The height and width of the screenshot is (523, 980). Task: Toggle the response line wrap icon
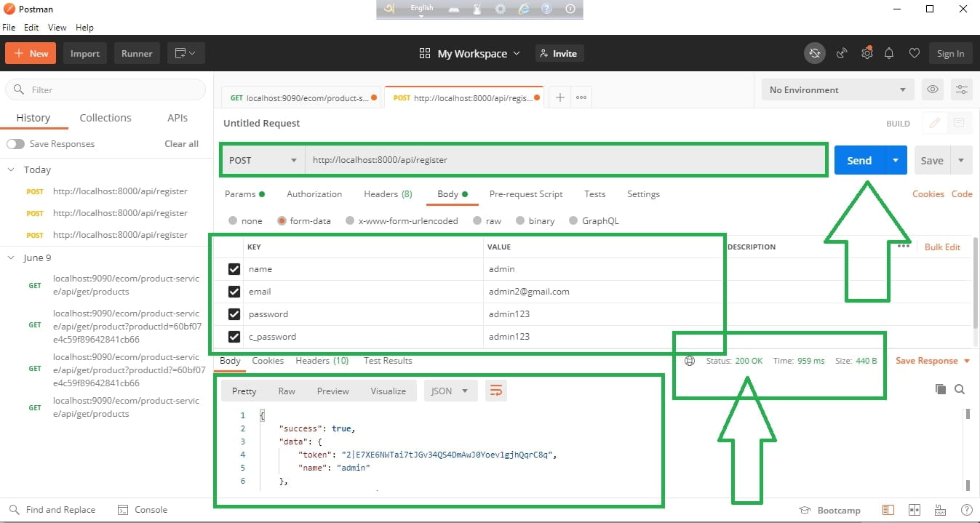(x=496, y=391)
